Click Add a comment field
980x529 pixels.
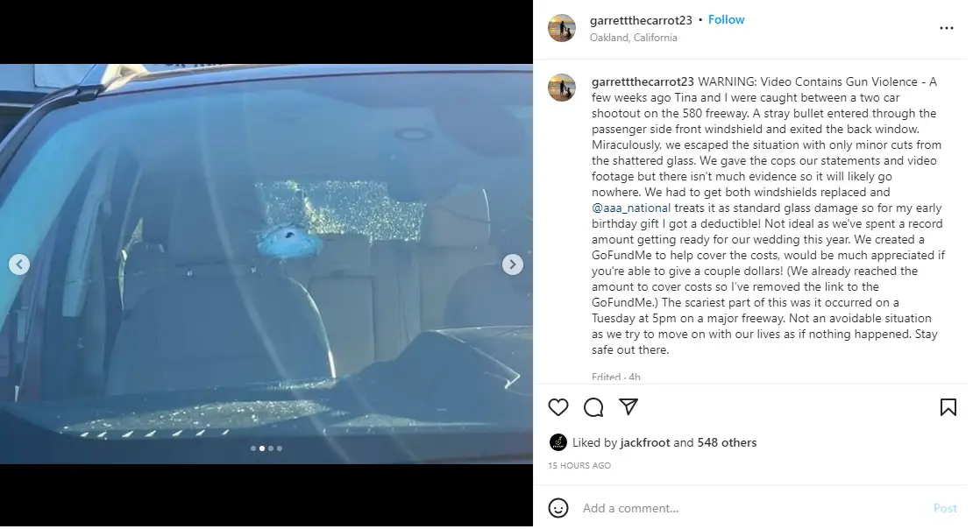tap(750, 508)
